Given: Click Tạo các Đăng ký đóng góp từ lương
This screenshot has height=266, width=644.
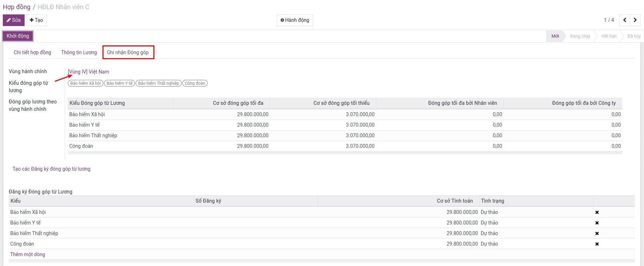Looking at the screenshot, I should click(x=51, y=169).
